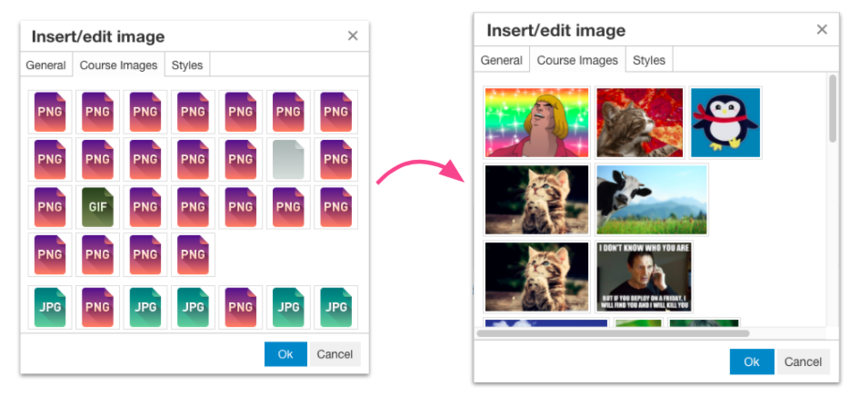Image resolution: width=860 pixels, height=396 pixels.
Task: Choose the cow in meadow thumbnail
Action: [x=652, y=200]
